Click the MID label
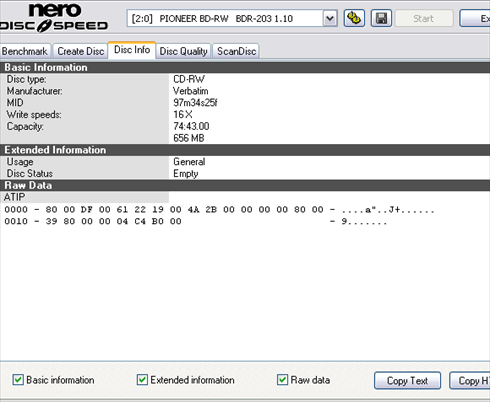The width and height of the screenshot is (490, 402). pyautogui.click(x=15, y=103)
